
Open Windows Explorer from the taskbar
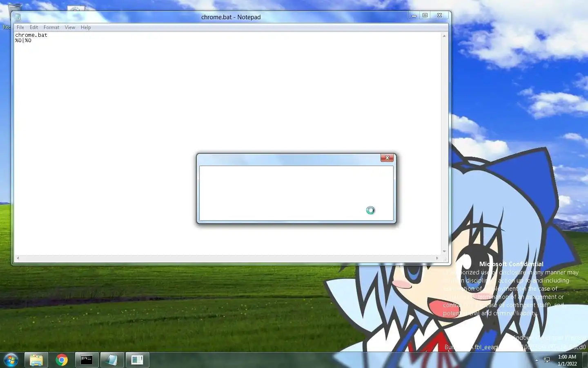tap(36, 360)
